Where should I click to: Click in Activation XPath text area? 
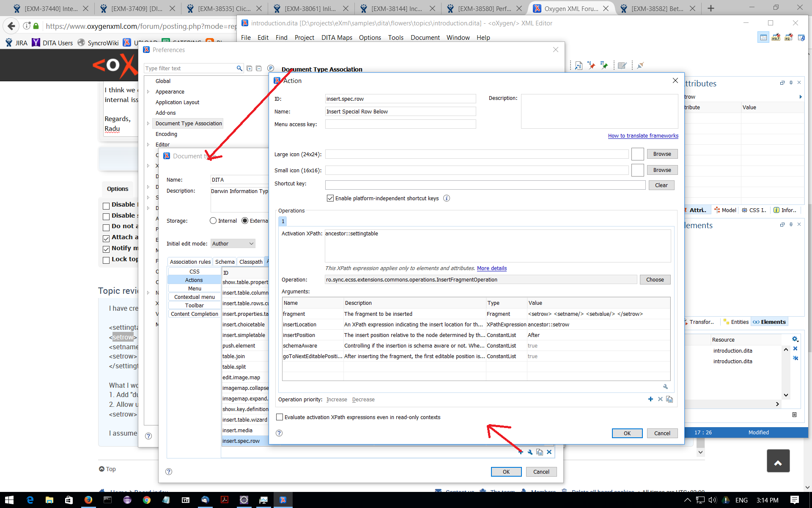(498, 246)
